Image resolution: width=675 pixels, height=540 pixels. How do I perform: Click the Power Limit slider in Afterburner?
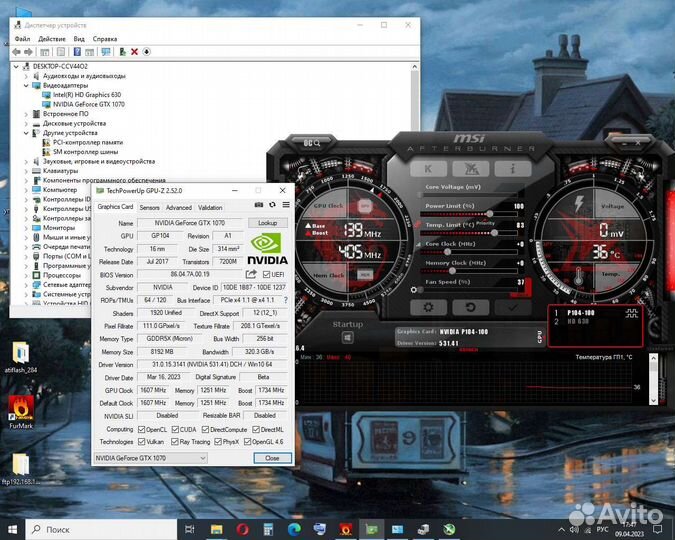(468, 214)
